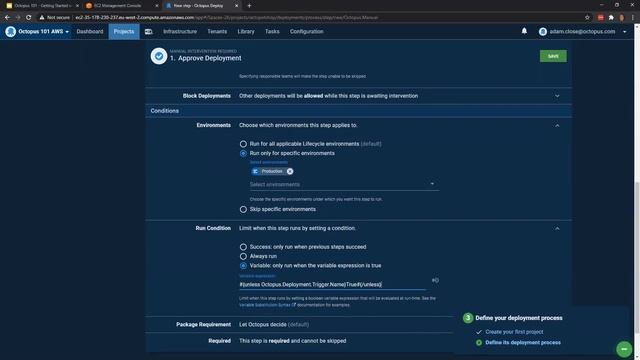Click the red extension icon in toolbar
The width and height of the screenshot is (640, 360).
[600, 18]
